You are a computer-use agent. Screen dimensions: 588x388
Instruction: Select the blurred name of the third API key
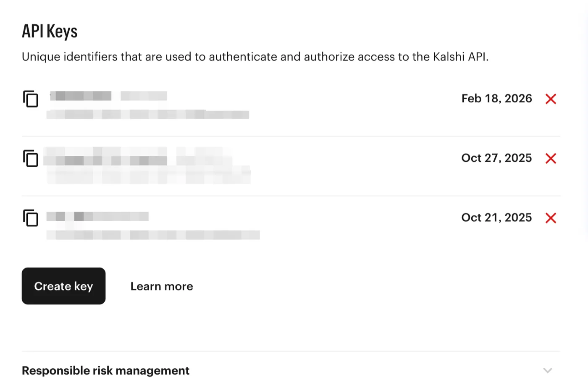coord(97,216)
